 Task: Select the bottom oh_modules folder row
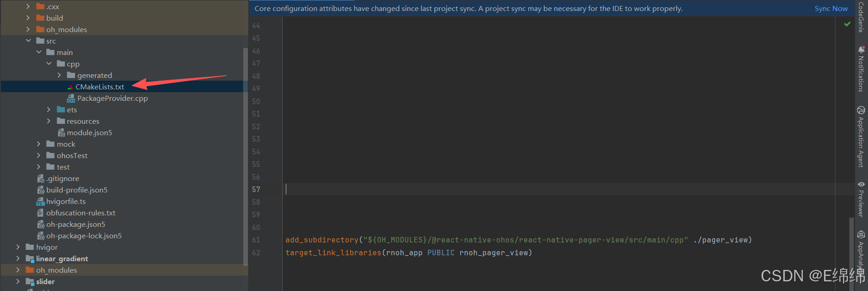coord(124,270)
